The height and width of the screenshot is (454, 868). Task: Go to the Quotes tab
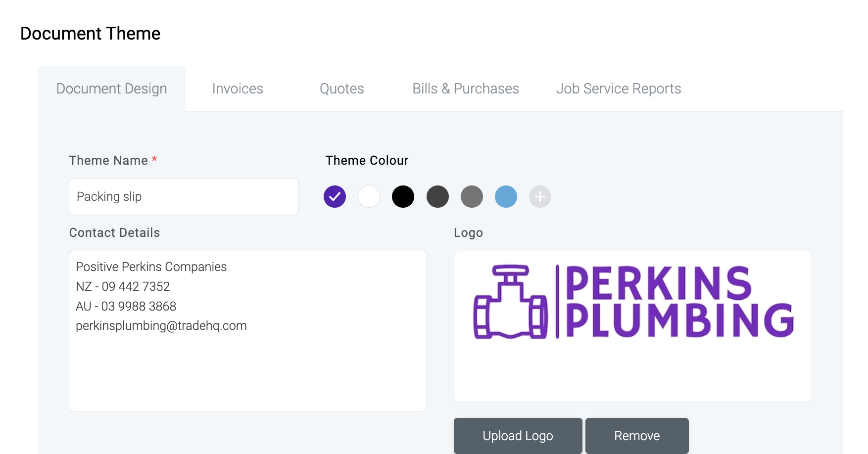click(x=341, y=89)
